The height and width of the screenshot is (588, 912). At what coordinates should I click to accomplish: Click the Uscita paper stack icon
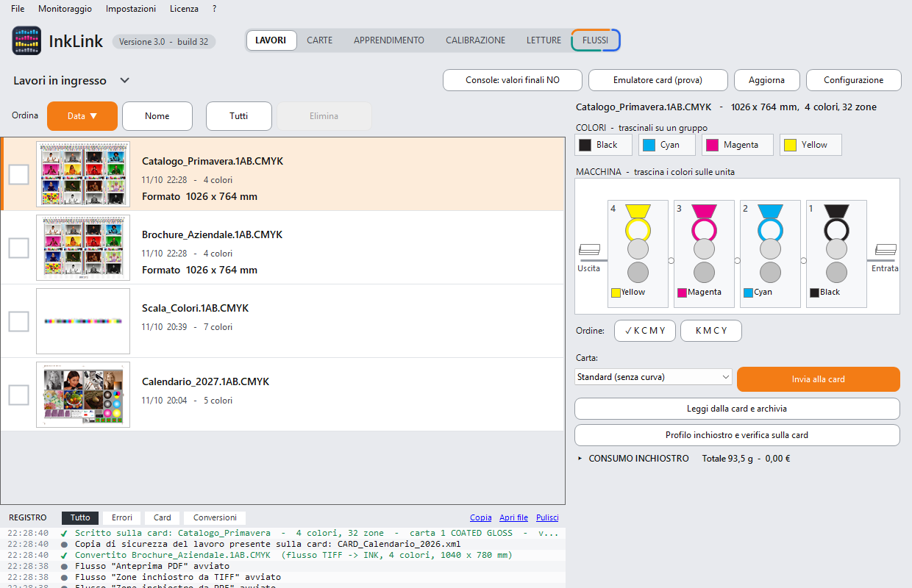[x=590, y=250]
